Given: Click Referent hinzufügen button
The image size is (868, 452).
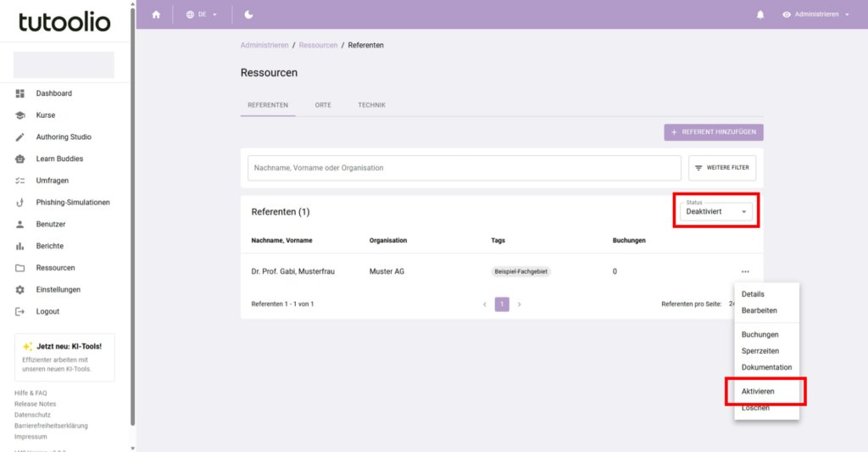Looking at the screenshot, I should tap(714, 131).
